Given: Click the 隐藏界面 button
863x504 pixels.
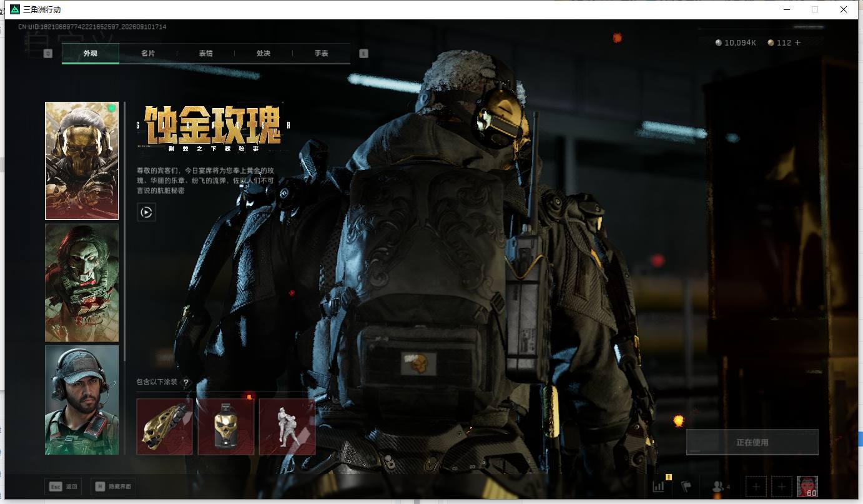Looking at the screenshot, I should pos(113,487).
